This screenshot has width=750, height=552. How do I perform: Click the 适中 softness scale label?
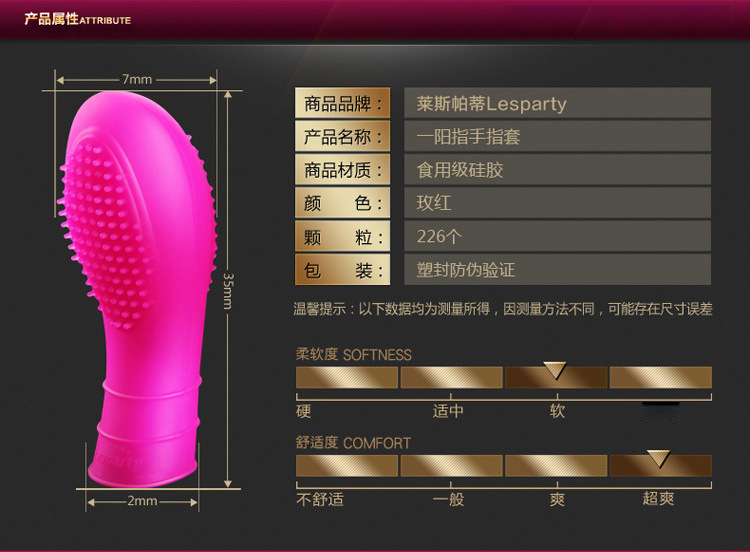tap(448, 411)
